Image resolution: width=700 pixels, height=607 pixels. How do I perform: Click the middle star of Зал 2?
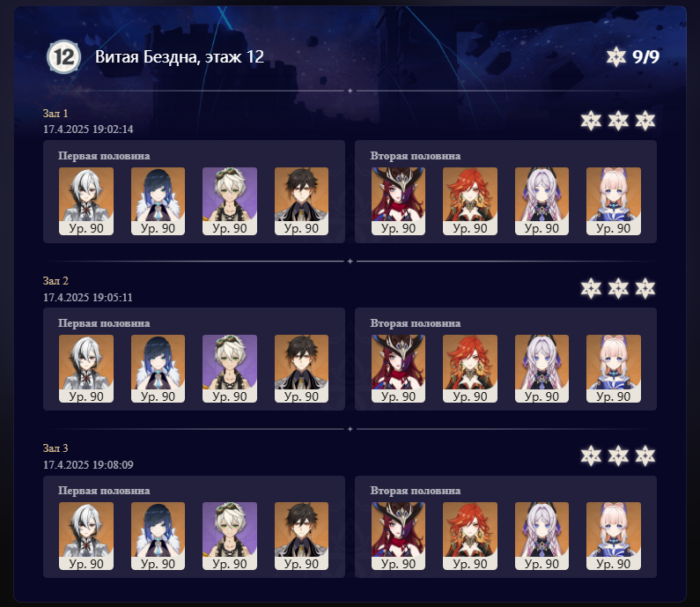click(x=618, y=289)
